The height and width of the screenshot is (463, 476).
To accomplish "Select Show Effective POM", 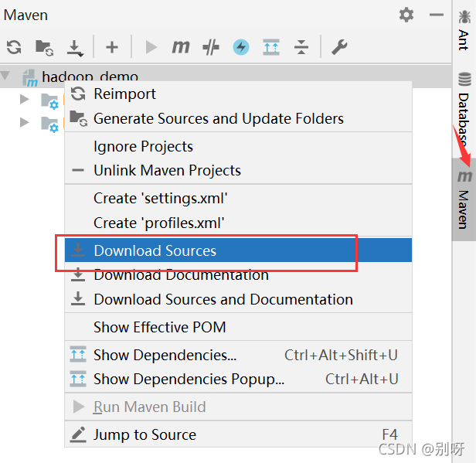I will click(238, 327).
